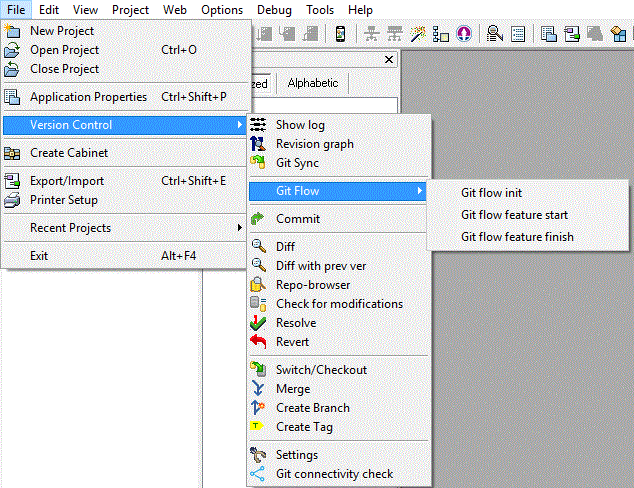Image resolution: width=634 pixels, height=488 pixels.
Task: Click the Repo-browser icon
Action: click(x=258, y=285)
